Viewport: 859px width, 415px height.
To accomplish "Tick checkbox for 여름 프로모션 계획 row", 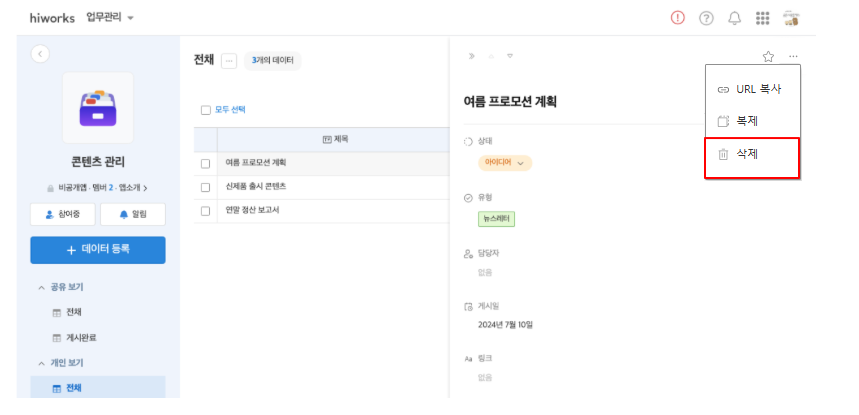I will pyautogui.click(x=206, y=163).
